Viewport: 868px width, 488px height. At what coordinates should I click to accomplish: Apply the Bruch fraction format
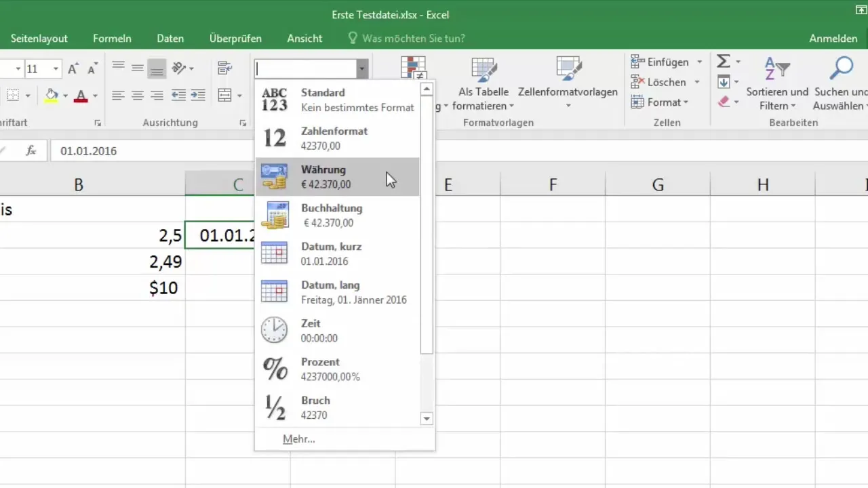[338, 408]
